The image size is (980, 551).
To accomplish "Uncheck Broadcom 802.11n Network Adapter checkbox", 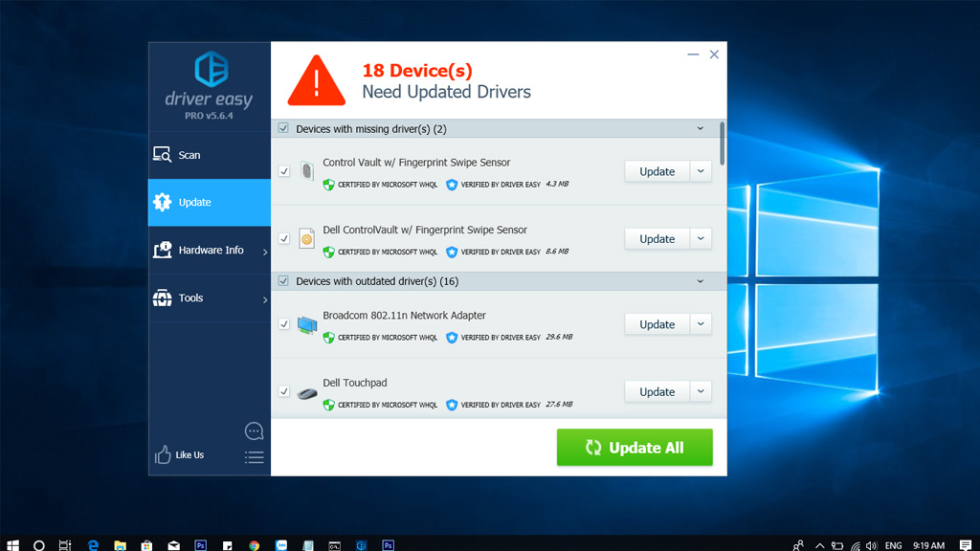I will [x=284, y=324].
